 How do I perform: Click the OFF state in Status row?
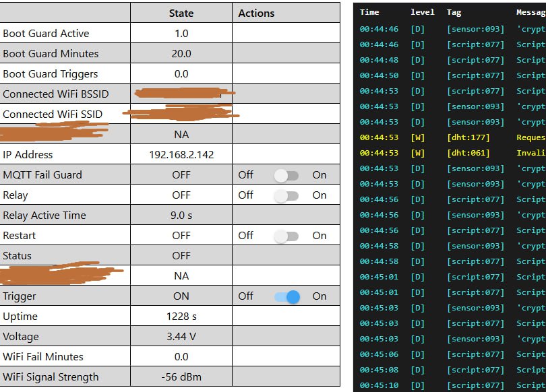tap(181, 256)
